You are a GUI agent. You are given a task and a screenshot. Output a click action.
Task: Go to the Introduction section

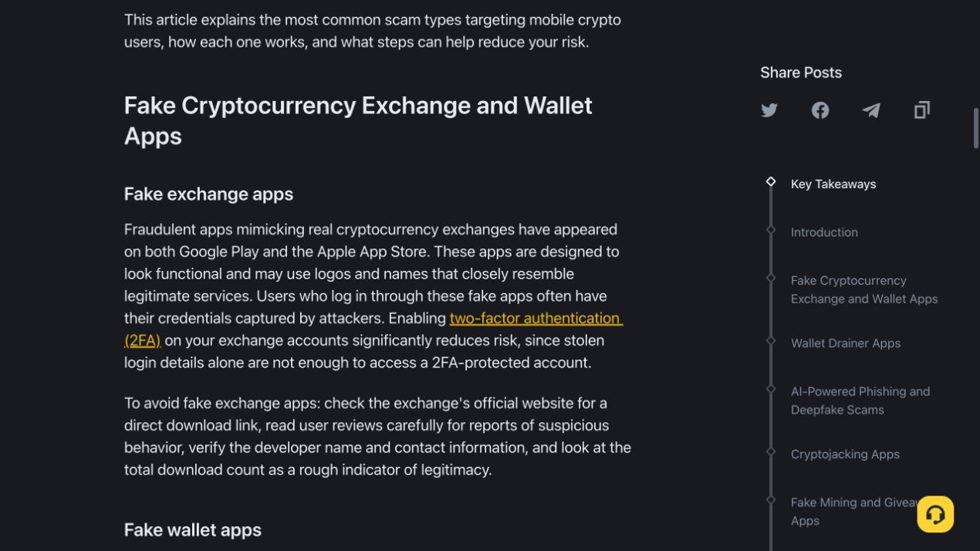tap(824, 232)
